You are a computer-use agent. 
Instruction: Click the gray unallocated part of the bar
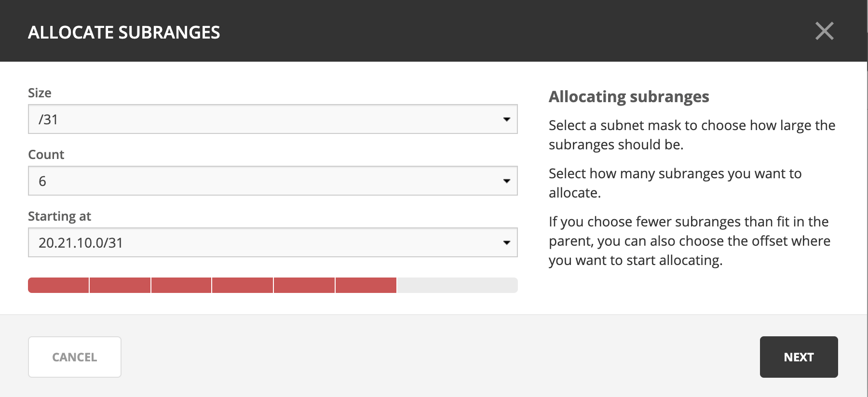click(x=457, y=285)
